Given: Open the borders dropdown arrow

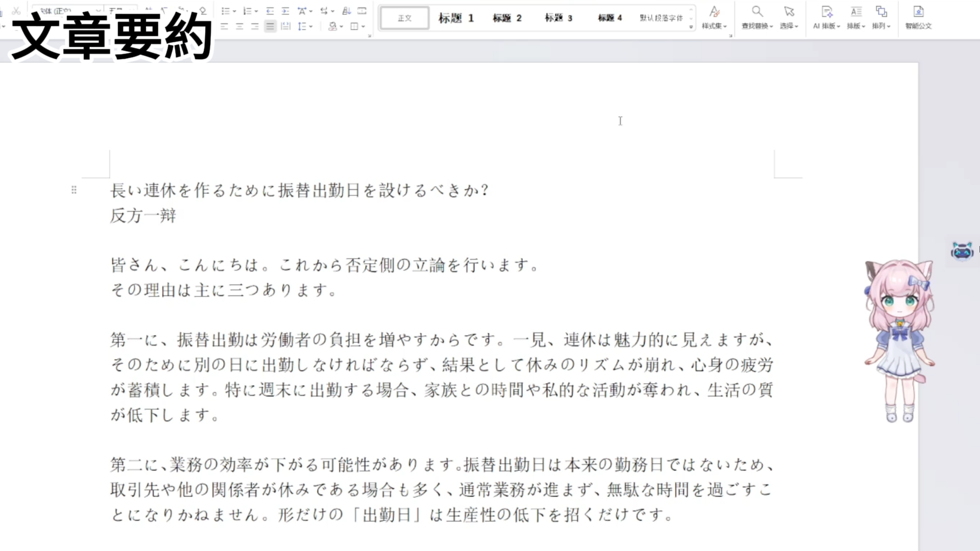Looking at the screenshot, I should [x=363, y=27].
